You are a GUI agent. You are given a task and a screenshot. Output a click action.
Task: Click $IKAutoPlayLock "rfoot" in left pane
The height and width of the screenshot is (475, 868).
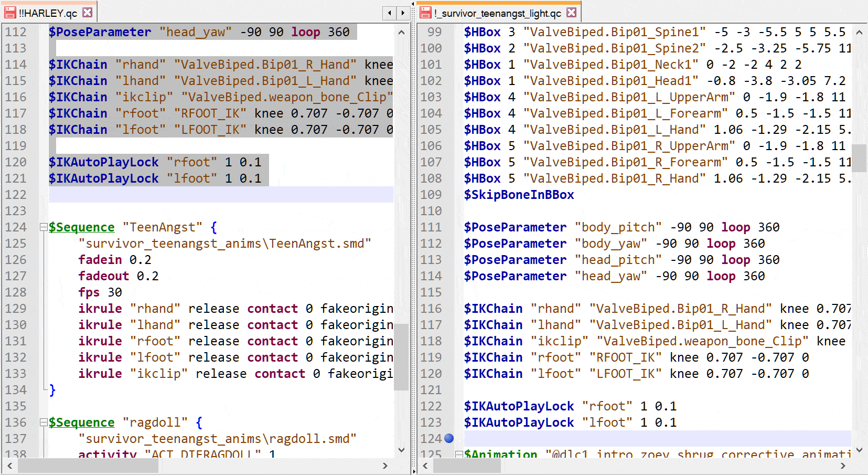coord(155,162)
